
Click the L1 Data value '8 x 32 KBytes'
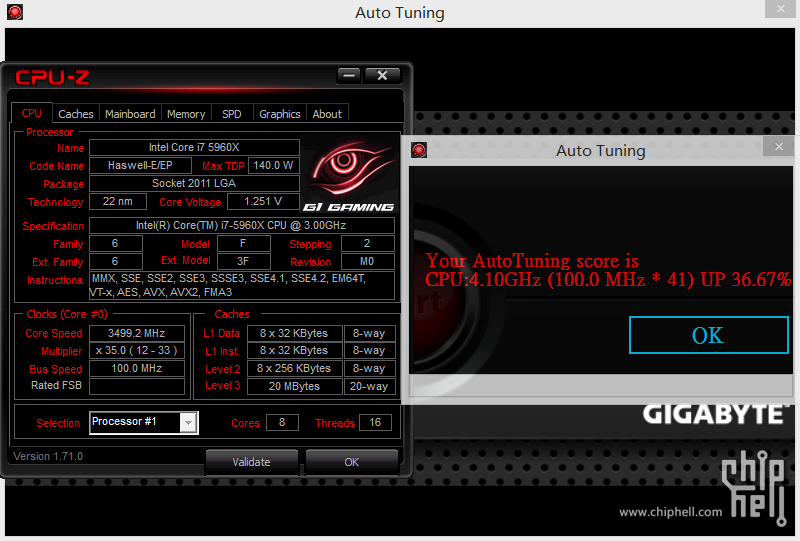(x=294, y=333)
